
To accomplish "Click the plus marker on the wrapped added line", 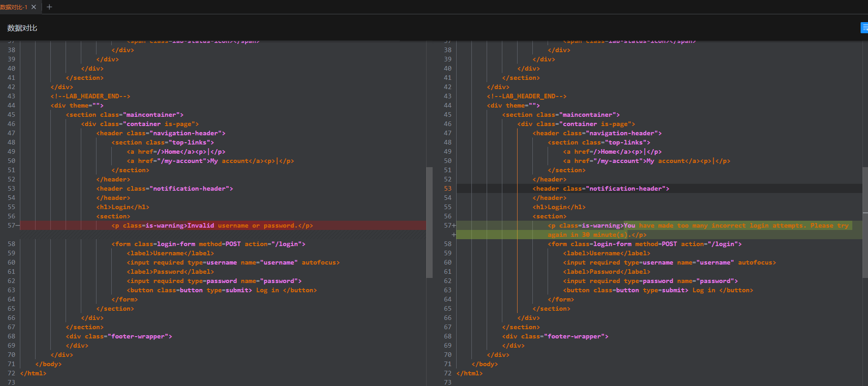I will 454,235.
